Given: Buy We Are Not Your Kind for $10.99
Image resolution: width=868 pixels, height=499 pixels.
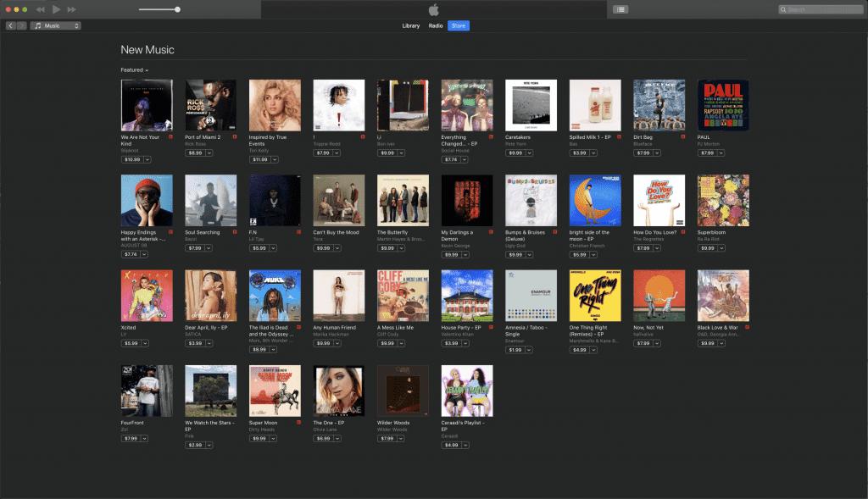Looking at the screenshot, I should [x=131, y=159].
